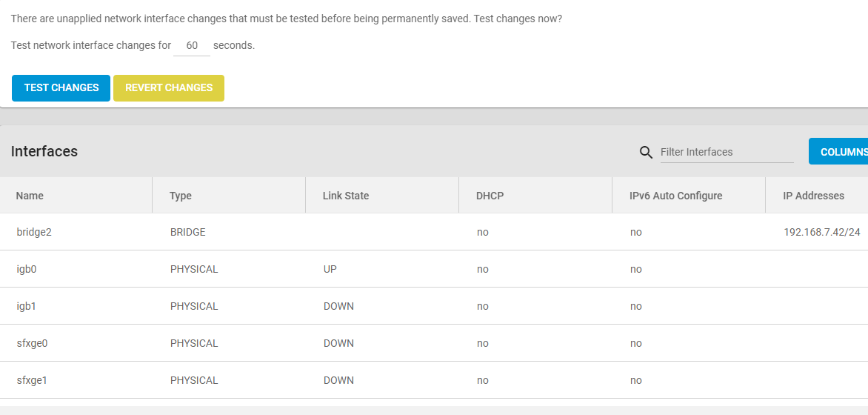868x415 pixels.
Task: Focus the Filter Interfaces search field
Action: coord(727,152)
